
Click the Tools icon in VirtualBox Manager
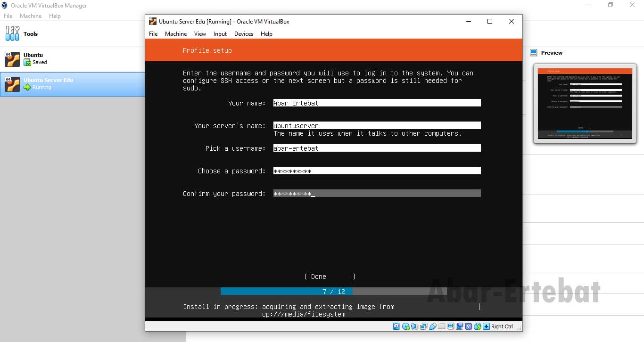click(x=12, y=33)
